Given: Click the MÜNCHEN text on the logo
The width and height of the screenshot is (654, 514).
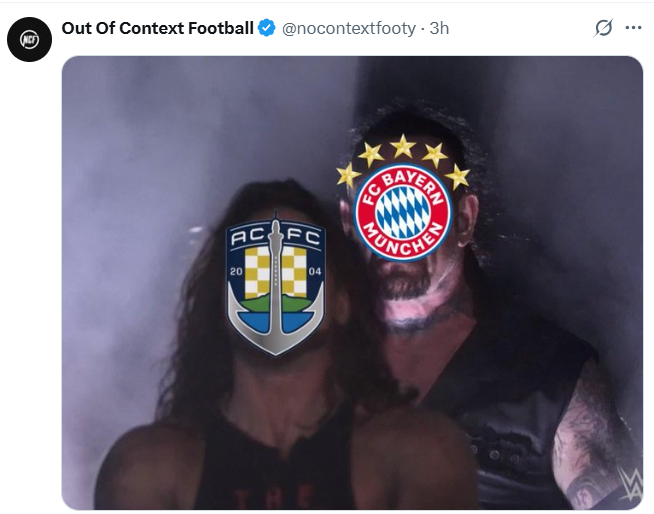Looking at the screenshot, I should 401,239.
